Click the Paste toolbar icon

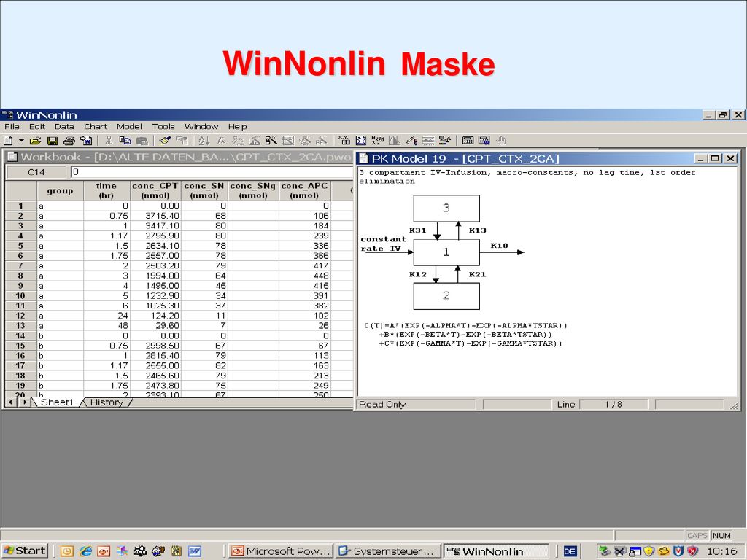point(142,141)
